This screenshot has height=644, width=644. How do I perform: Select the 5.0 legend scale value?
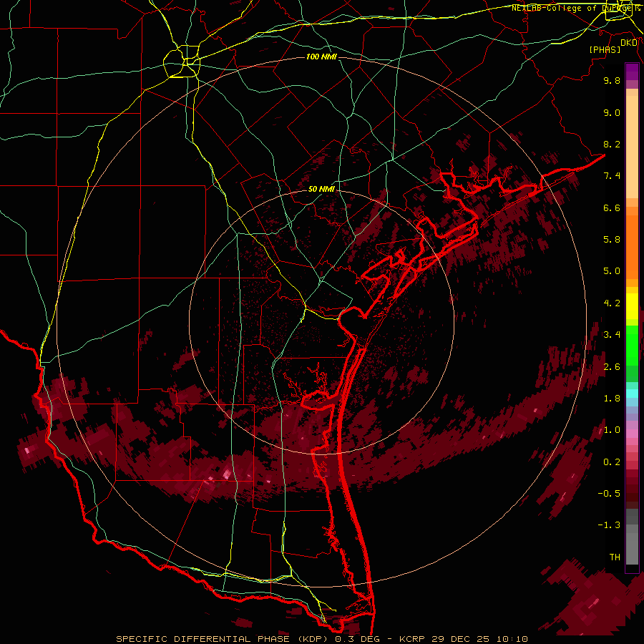point(612,271)
